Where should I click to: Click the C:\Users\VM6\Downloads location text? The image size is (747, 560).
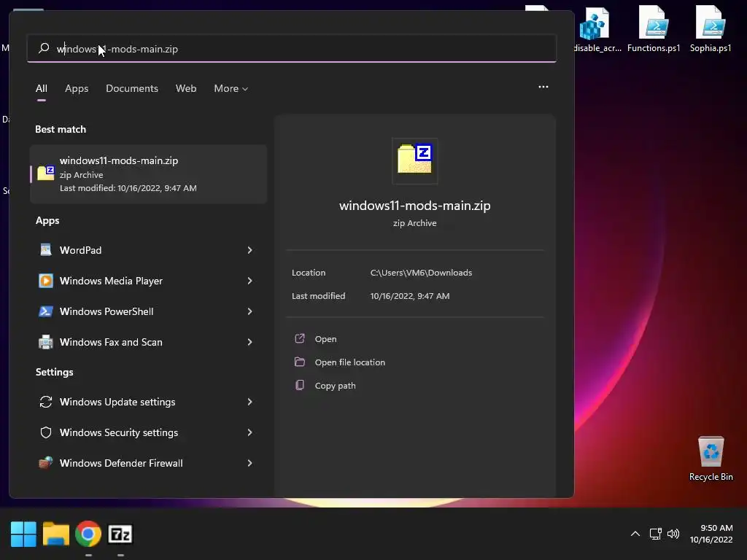tap(421, 273)
